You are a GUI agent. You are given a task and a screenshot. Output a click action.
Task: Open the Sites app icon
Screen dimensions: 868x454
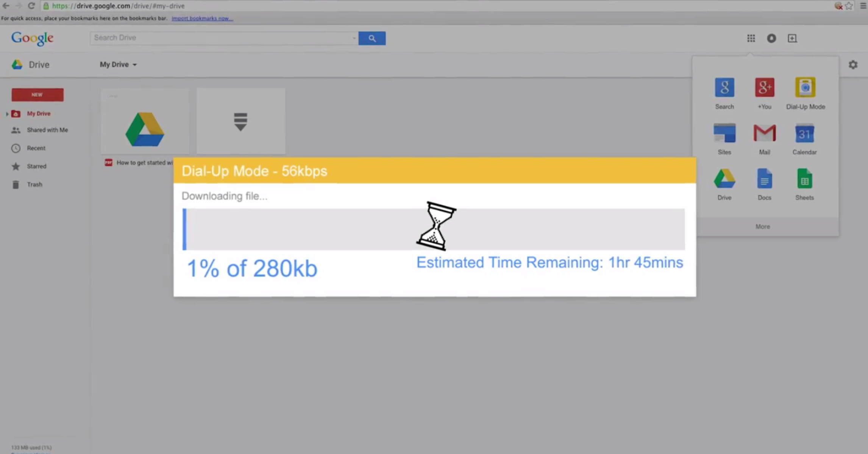coord(724,133)
